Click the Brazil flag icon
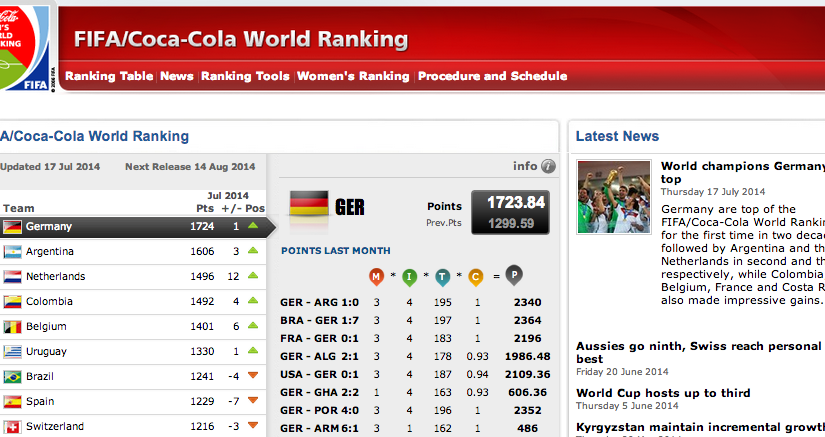This screenshot has width=825, height=437. pos(12,377)
